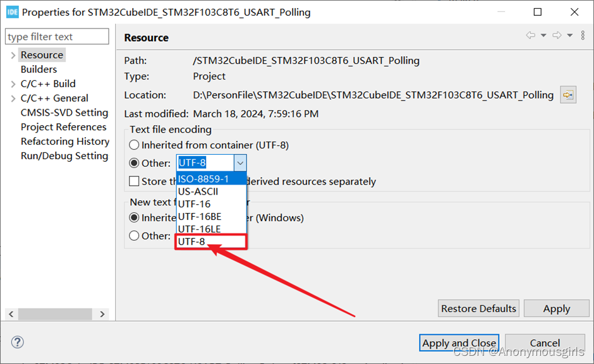Open the help question mark icon
This screenshot has height=364, width=594.
click(x=18, y=343)
